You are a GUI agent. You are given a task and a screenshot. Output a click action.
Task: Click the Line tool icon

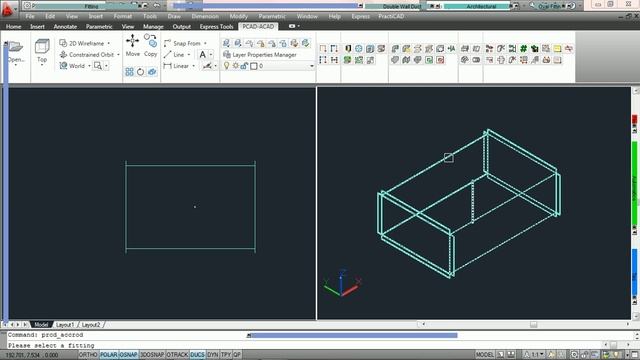[x=167, y=54]
